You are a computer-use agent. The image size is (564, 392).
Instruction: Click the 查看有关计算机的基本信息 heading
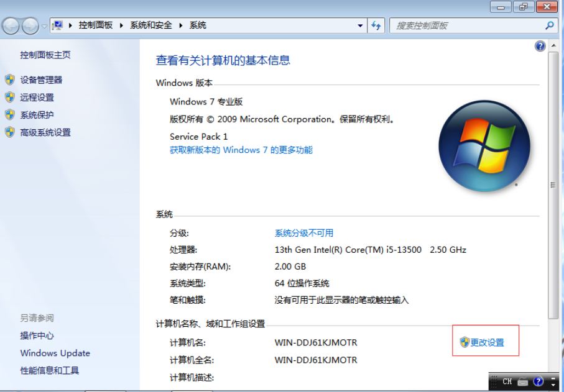pyautogui.click(x=223, y=60)
